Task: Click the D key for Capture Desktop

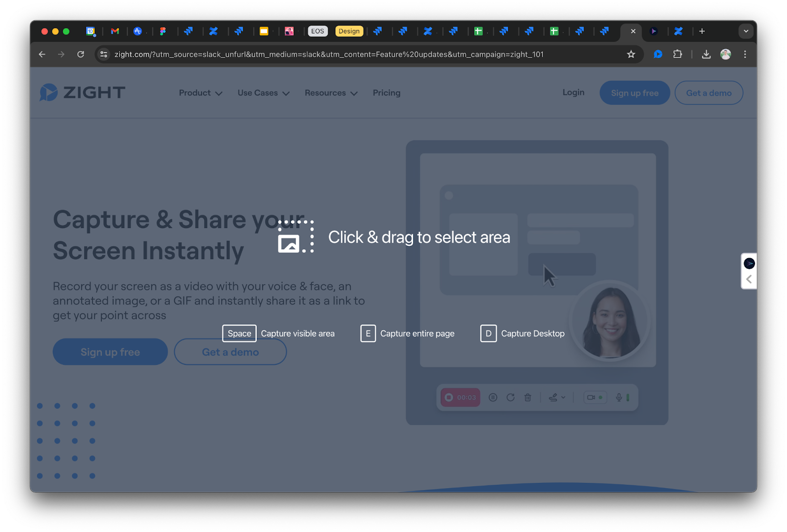Action: click(488, 333)
